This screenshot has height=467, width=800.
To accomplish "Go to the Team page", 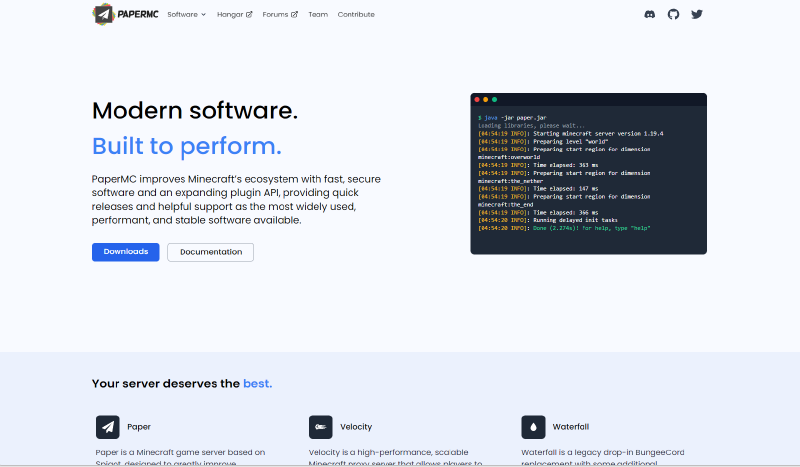I will point(318,15).
